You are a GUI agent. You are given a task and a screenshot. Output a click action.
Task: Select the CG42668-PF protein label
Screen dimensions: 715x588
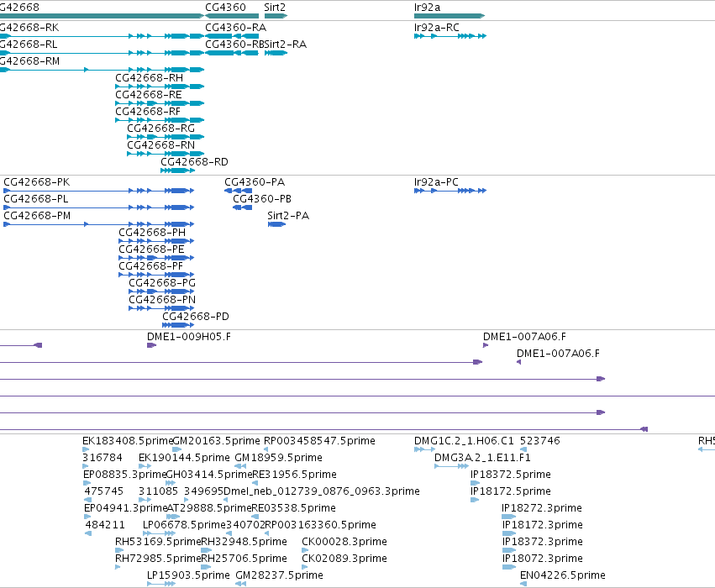coord(151,266)
